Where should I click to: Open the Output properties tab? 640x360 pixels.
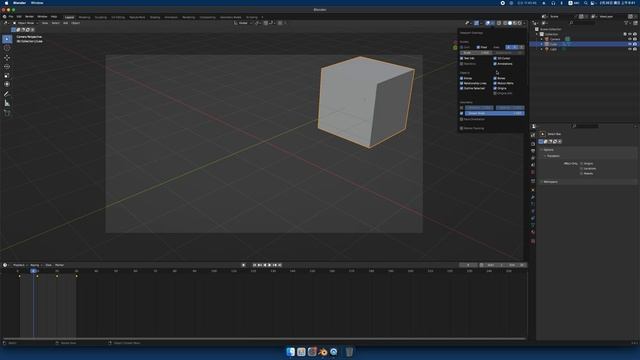click(533, 151)
